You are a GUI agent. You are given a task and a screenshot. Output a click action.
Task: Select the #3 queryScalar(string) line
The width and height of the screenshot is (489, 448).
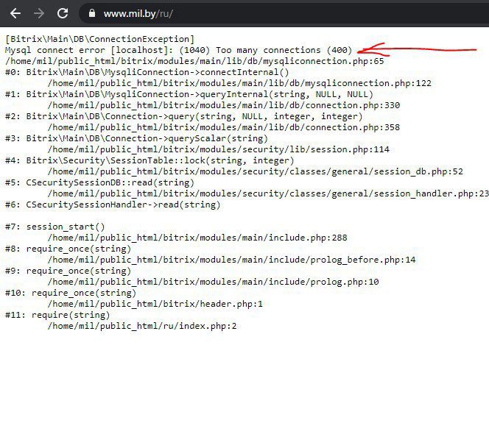tap(136, 138)
